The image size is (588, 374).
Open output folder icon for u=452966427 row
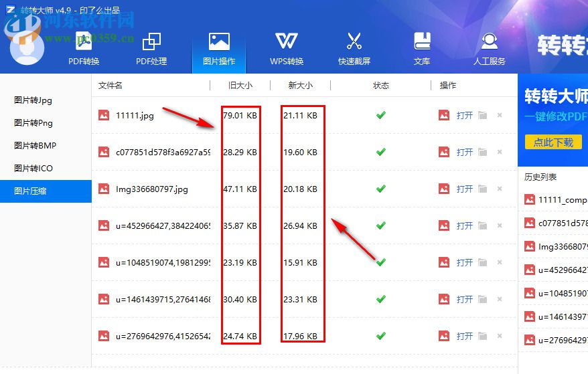tap(483, 225)
